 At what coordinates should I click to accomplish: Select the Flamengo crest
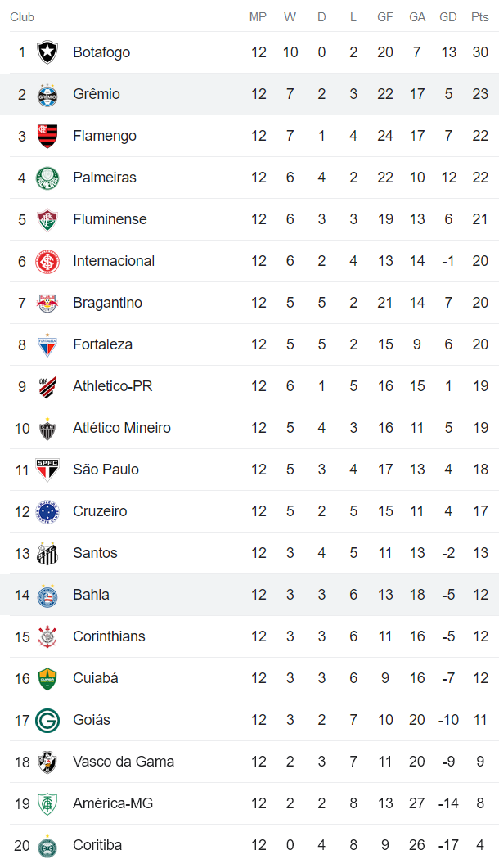coord(48,135)
